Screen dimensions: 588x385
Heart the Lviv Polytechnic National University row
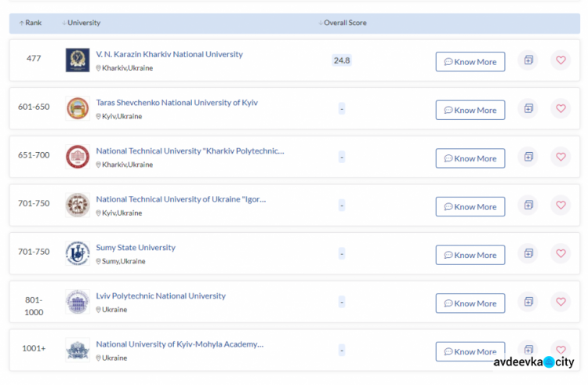point(560,302)
